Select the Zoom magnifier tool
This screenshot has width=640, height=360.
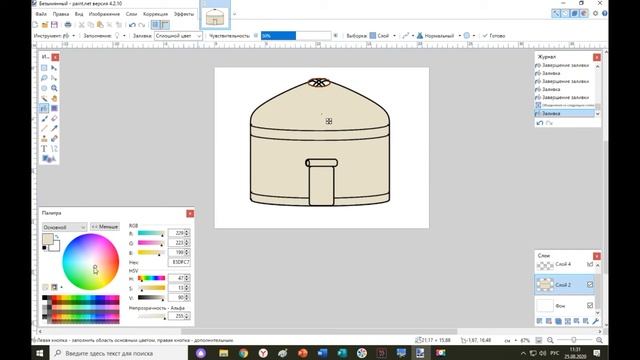click(54, 88)
